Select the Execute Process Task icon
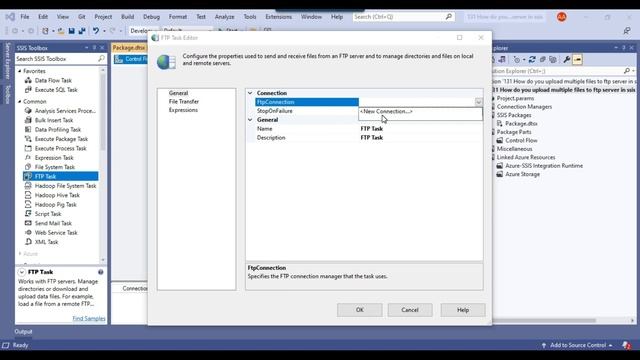The width and height of the screenshot is (640, 360). point(28,148)
